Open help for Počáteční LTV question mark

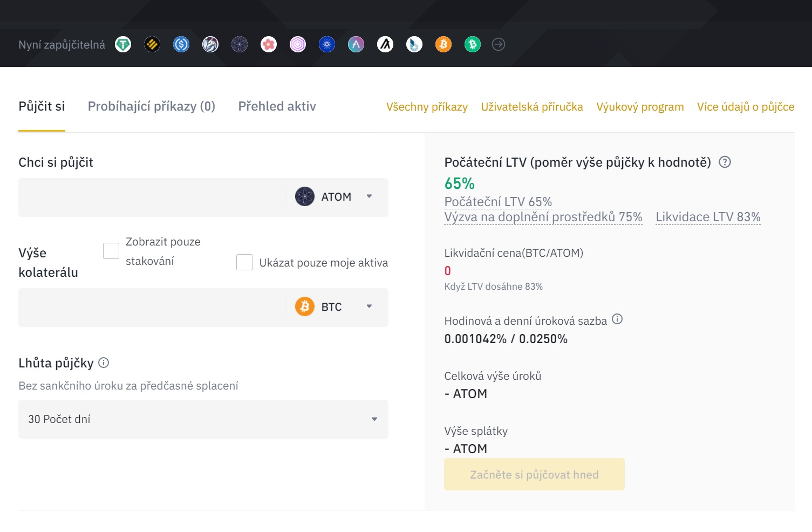point(725,162)
